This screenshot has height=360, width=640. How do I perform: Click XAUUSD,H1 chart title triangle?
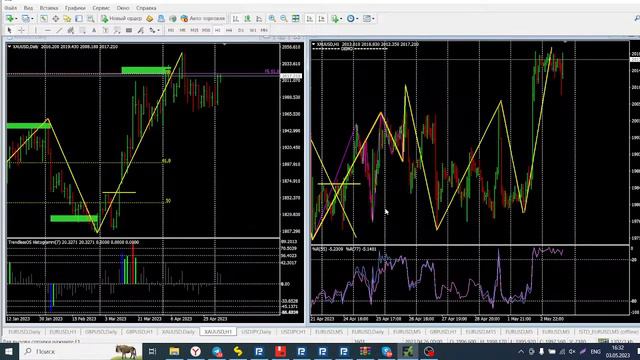pos(313,44)
